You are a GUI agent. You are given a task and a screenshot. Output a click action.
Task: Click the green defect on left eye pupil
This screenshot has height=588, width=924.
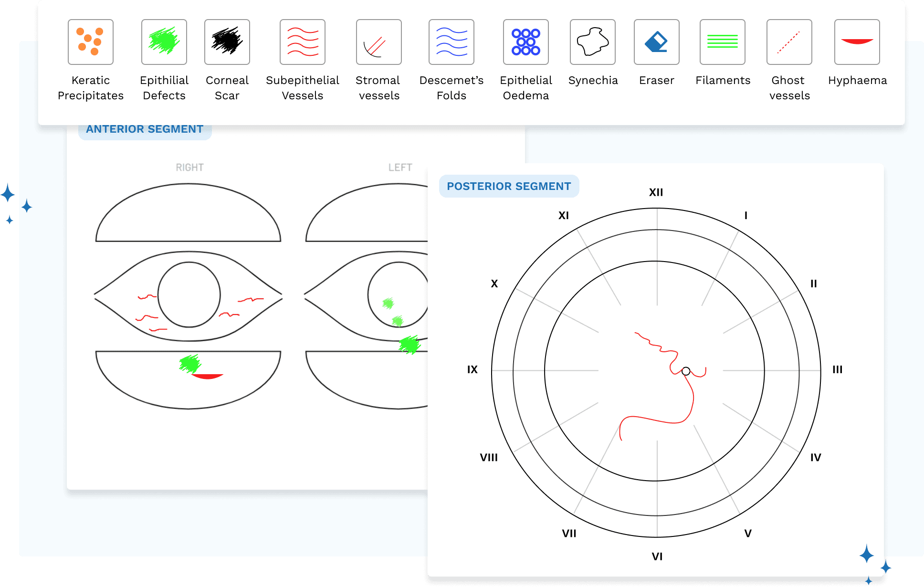(x=388, y=304)
